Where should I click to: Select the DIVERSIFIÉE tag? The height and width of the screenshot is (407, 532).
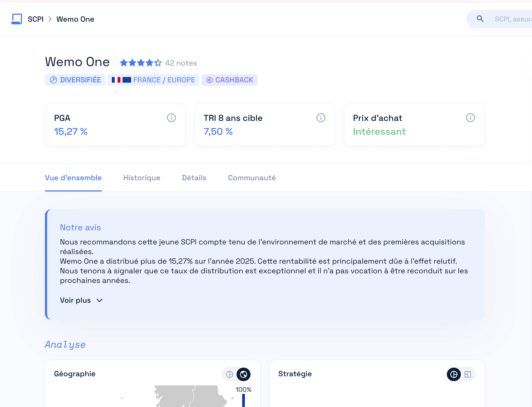pyautogui.click(x=75, y=80)
